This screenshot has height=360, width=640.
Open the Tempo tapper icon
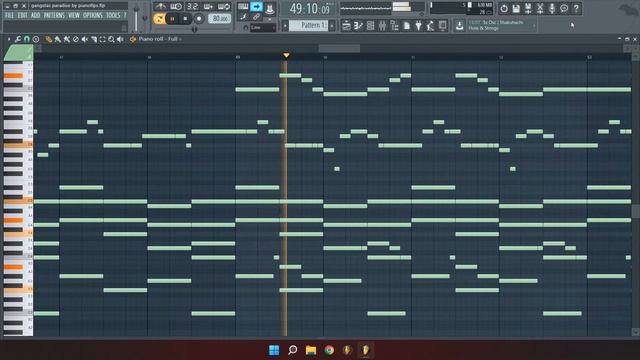pyautogui.click(x=430, y=26)
